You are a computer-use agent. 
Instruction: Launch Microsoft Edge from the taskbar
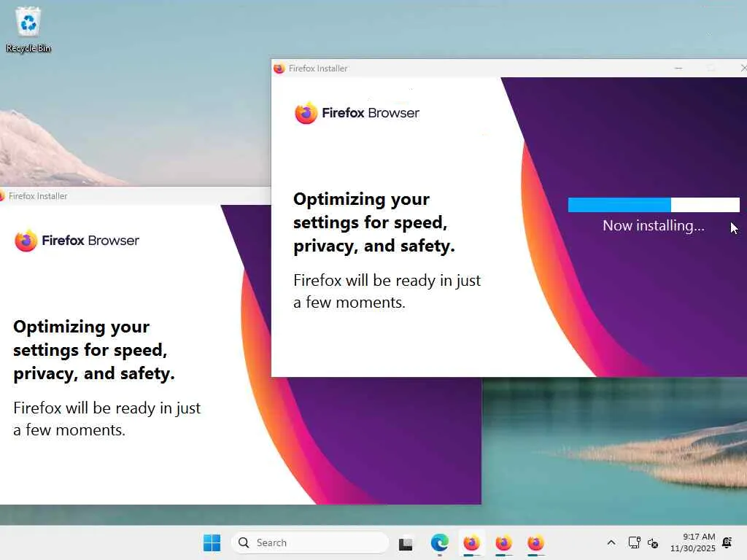[x=439, y=542]
